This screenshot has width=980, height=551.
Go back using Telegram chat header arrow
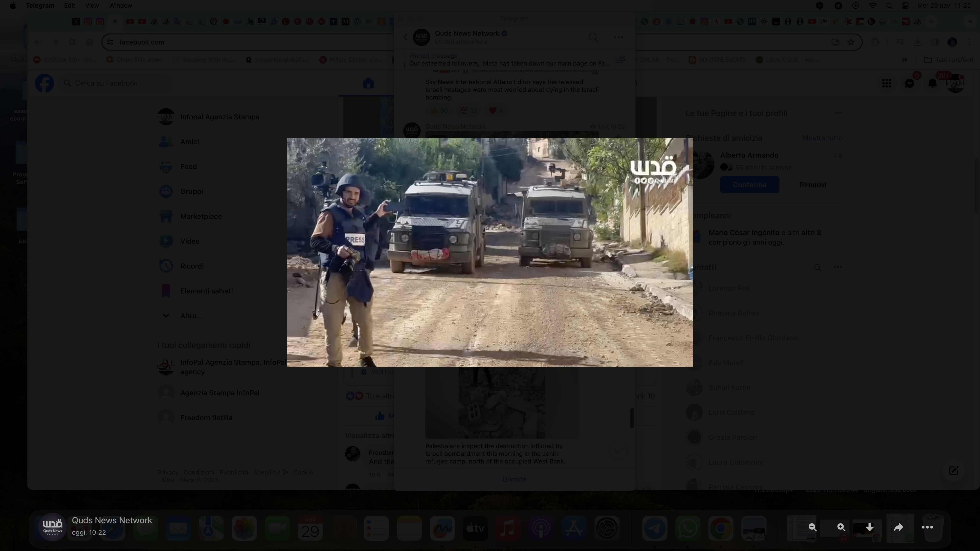[x=405, y=37]
